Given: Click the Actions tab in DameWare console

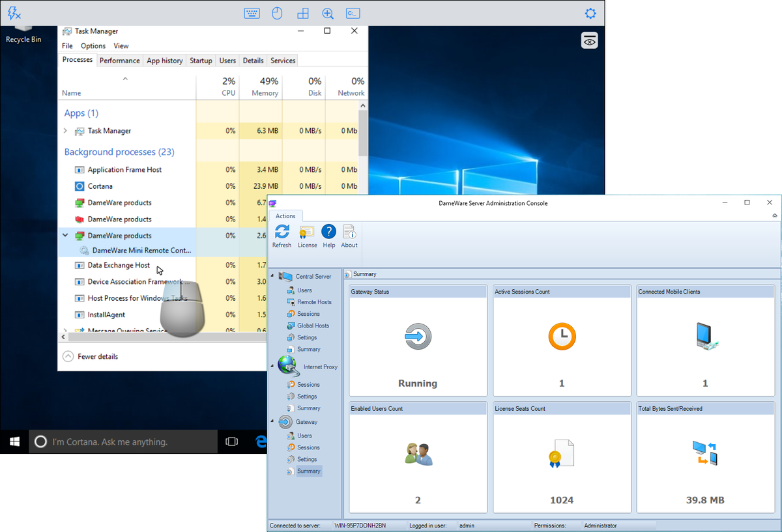Looking at the screenshot, I should click(x=285, y=216).
